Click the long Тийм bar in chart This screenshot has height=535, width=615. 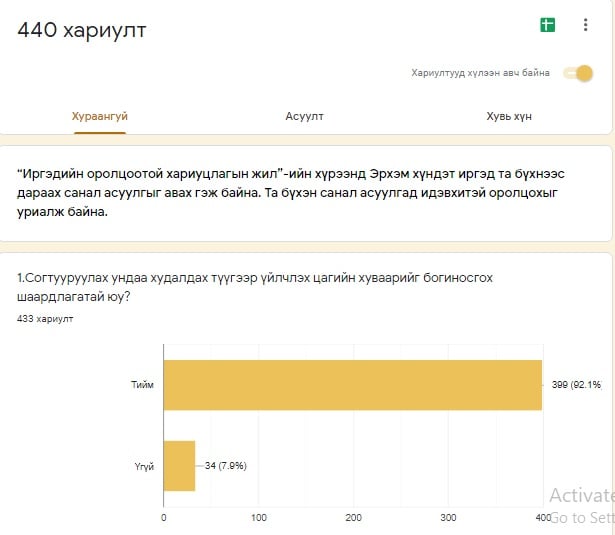point(352,385)
